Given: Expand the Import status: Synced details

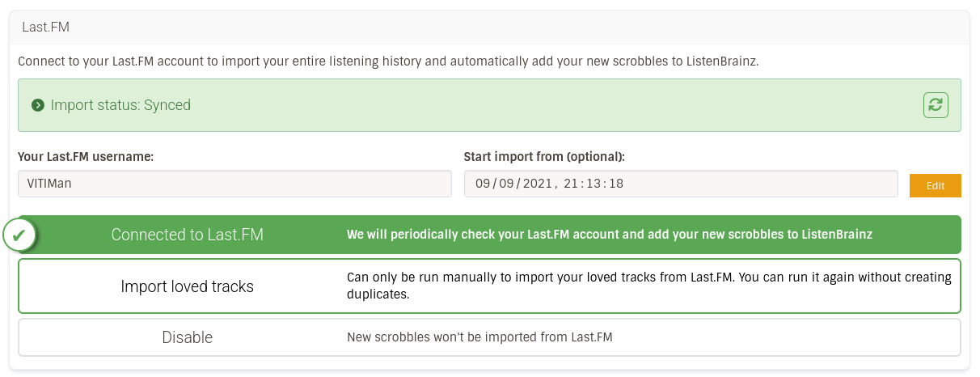Looking at the screenshot, I should tap(120, 105).
